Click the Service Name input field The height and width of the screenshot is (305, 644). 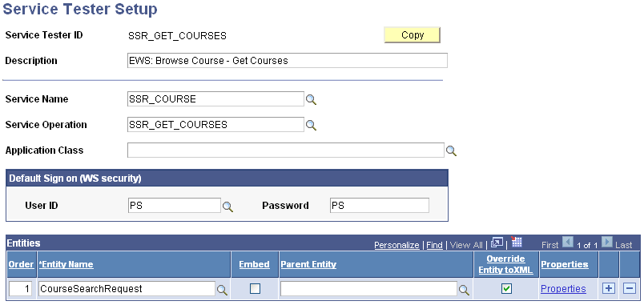215,99
